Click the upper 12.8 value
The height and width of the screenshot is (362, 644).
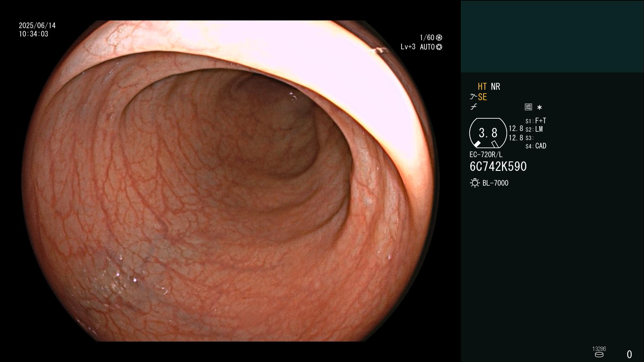click(x=516, y=128)
